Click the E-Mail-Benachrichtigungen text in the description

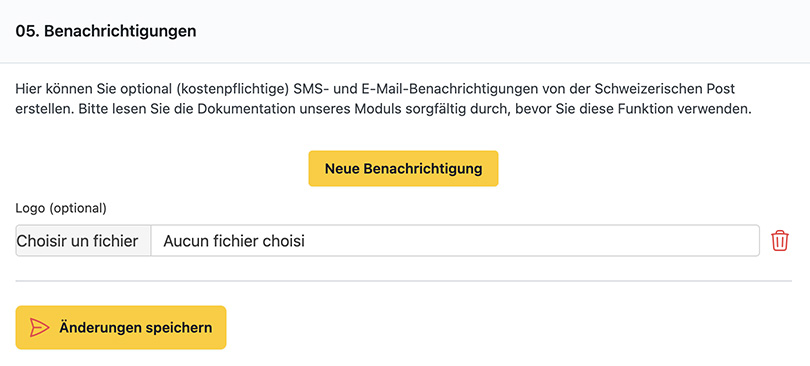(x=442, y=89)
